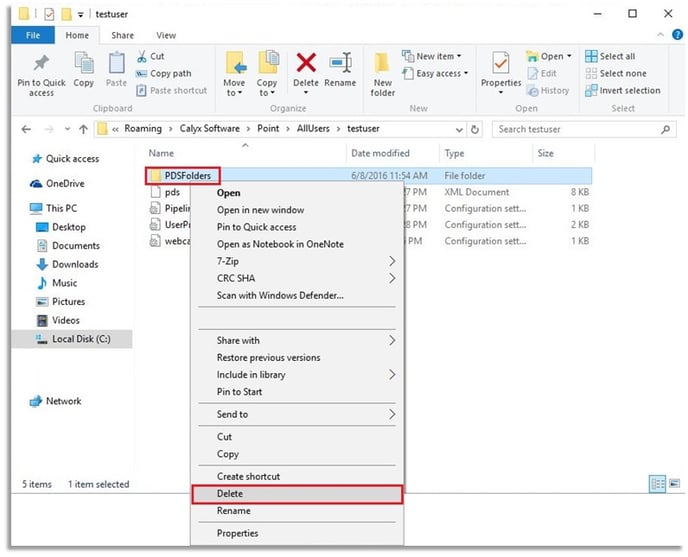Click Invert selection in the ribbon
This screenshot has height=557, width=688.
click(623, 90)
